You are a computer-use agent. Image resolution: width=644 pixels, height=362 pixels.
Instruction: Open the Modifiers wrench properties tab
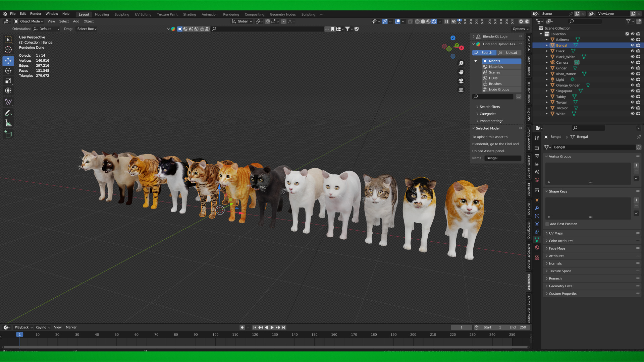pyautogui.click(x=537, y=208)
